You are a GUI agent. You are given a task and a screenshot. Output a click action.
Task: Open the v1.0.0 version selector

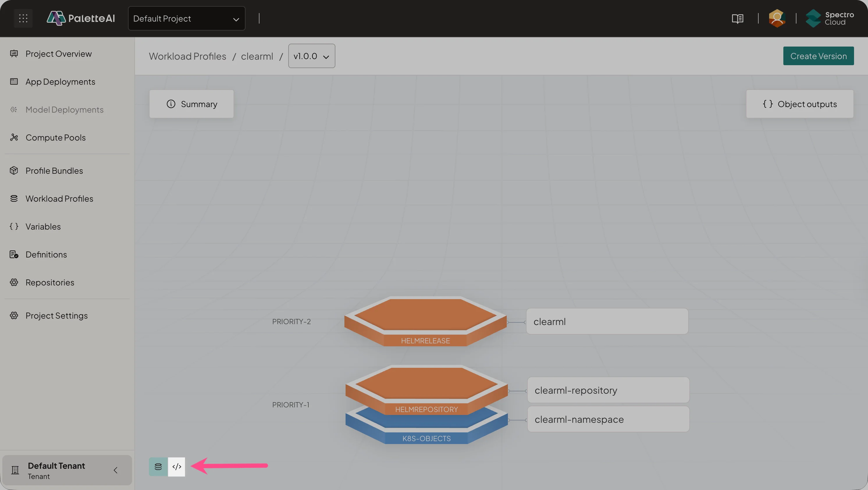point(311,56)
